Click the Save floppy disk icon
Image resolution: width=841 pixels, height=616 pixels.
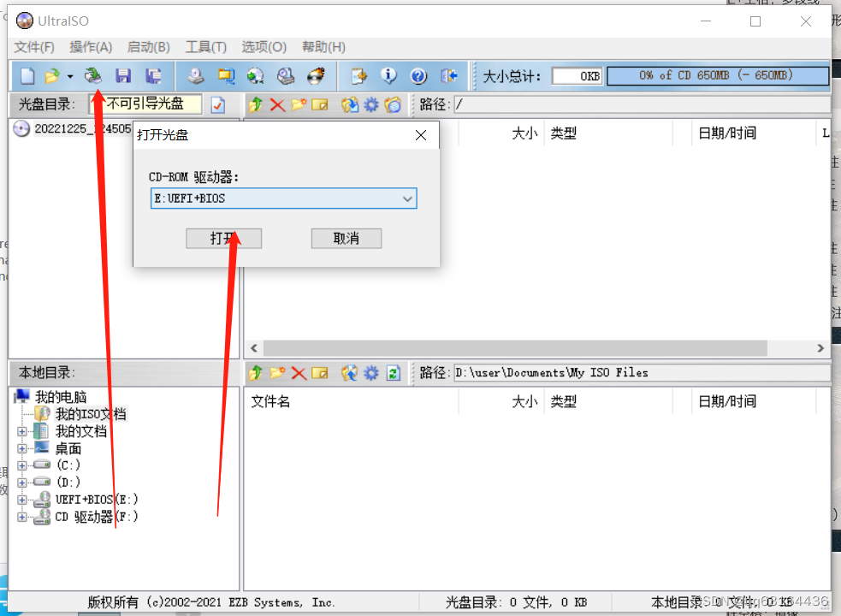pos(123,75)
